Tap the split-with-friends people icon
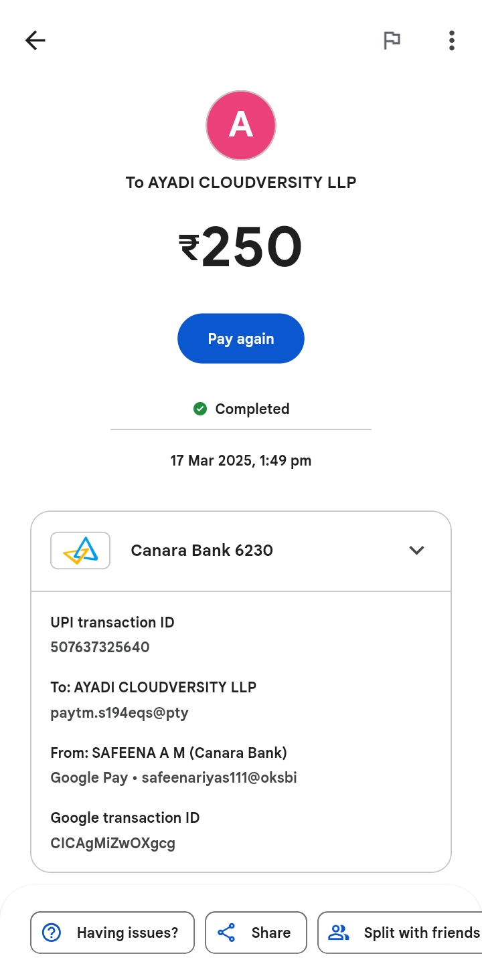 pos(339,933)
